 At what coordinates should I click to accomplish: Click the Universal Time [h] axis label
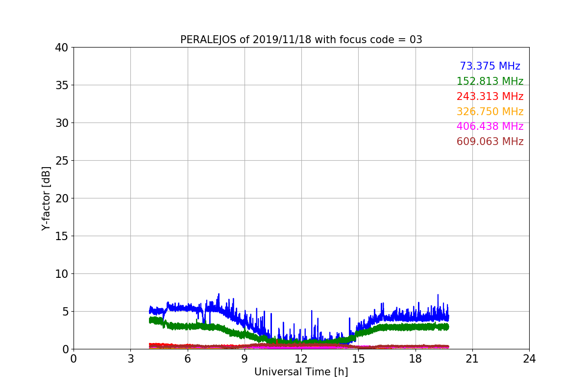pyautogui.click(x=301, y=372)
